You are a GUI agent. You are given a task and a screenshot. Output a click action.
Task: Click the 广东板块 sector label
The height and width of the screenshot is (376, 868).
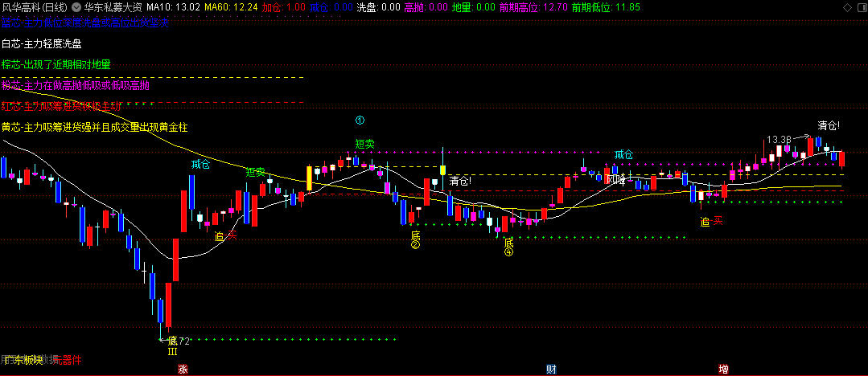click(x=23, y=360)
